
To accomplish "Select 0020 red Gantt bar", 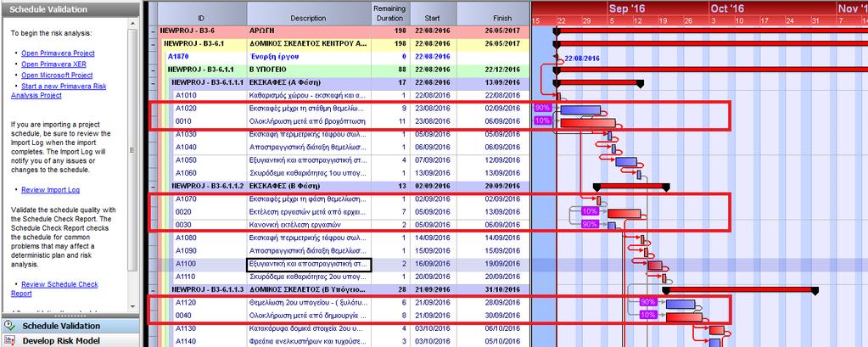I will 624,214.
